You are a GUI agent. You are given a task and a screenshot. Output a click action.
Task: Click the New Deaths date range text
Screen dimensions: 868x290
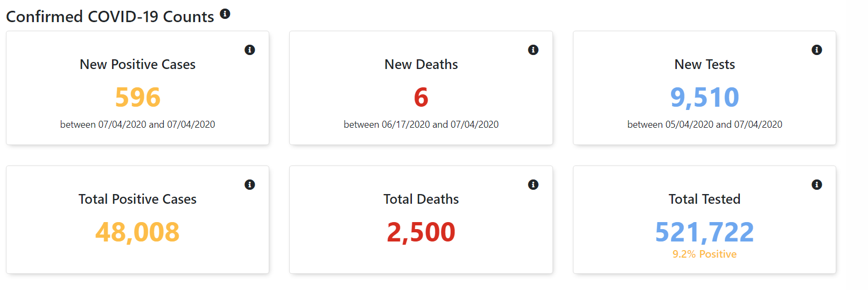click(421, 125)
